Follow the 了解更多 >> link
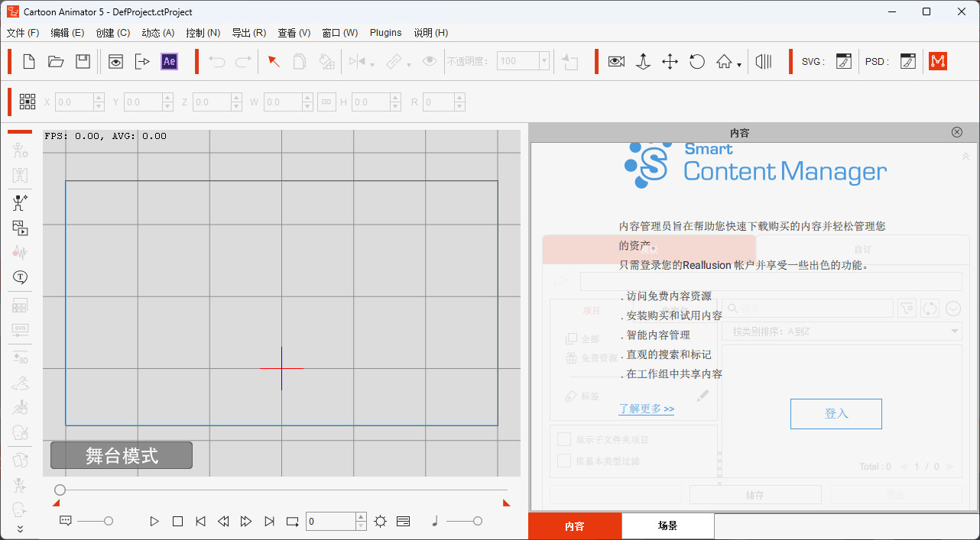Viewport: 980px width, 540px height. click(647, 409)
